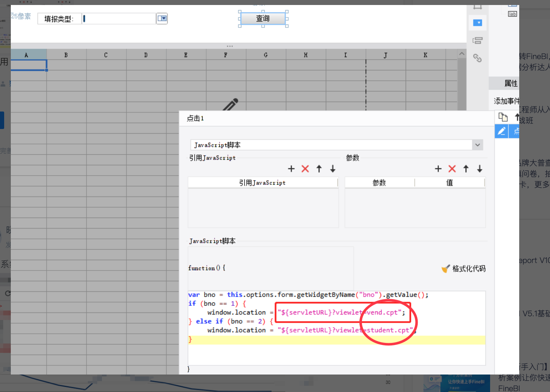The width and height of the screenshot is (550, 392).
Task: Move referenced JavaScript up with arrow icon
Action: point(319,169)
